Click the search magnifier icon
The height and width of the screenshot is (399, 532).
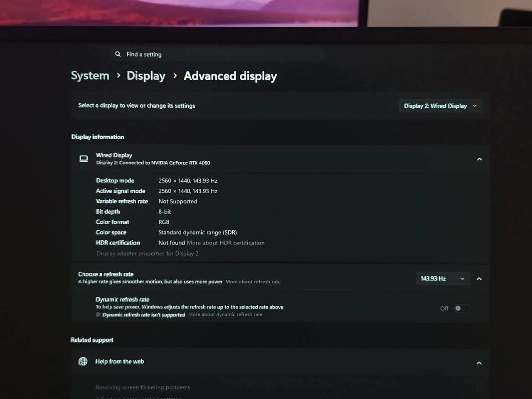tap(118, 54)
